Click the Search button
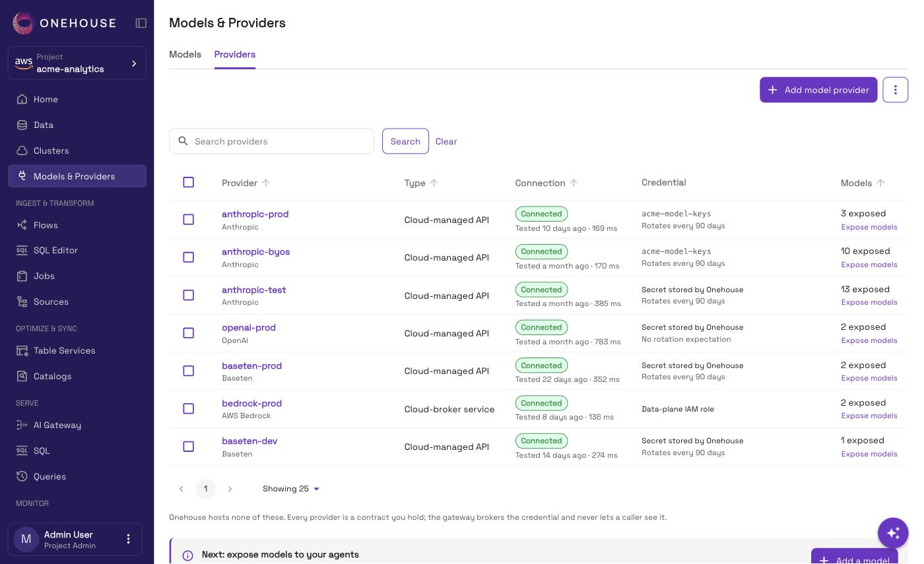924x564 pixels. 405,141
